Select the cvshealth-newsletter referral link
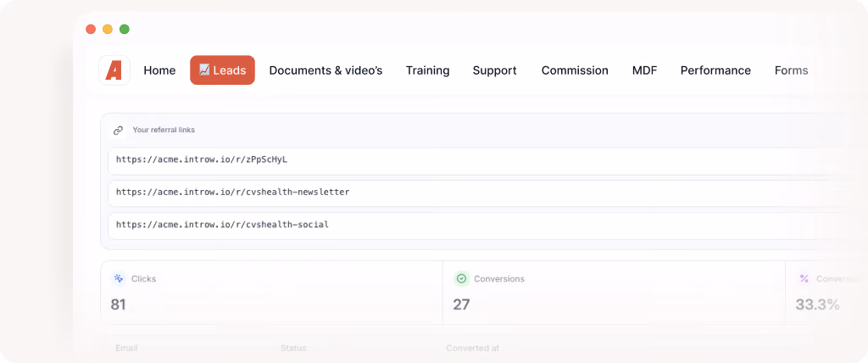 click(x=487, y=193)
